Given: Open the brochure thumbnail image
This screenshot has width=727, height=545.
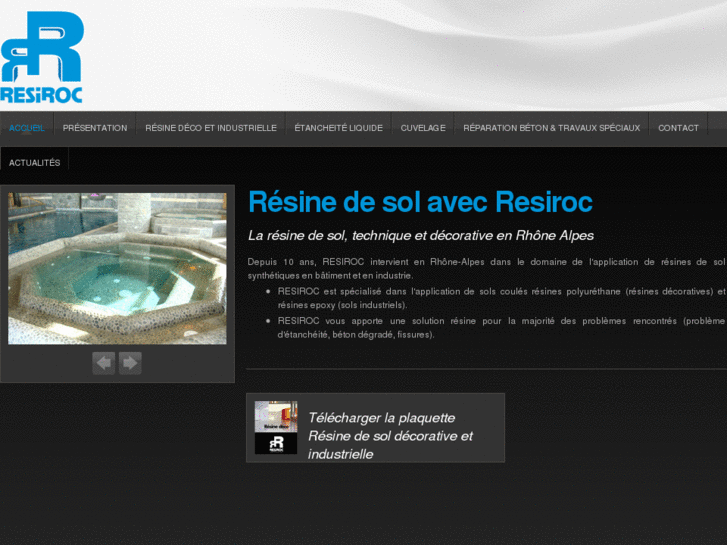Looking at the screenshot, I should 276,428.
